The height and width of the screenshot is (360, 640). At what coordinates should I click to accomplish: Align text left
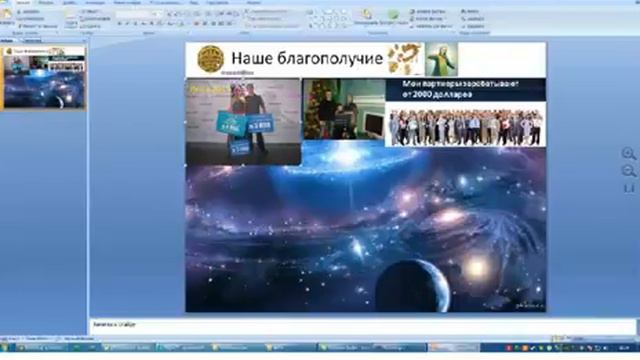coord(196,24)
